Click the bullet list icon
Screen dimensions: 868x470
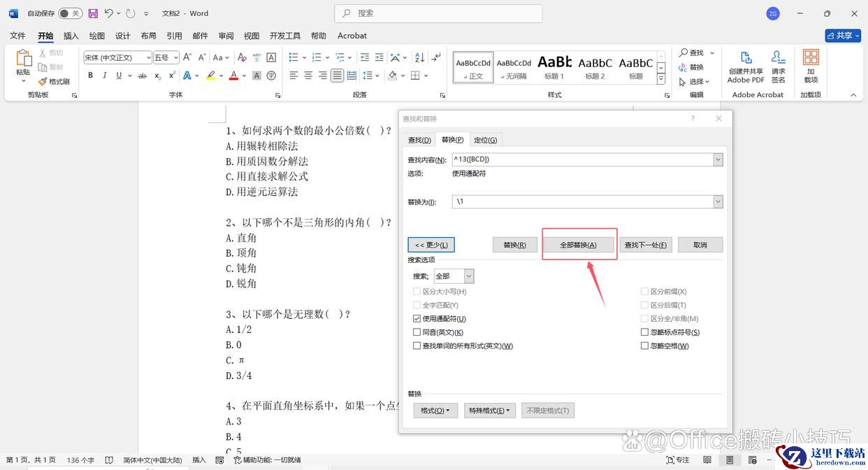(x=294, y=57)
